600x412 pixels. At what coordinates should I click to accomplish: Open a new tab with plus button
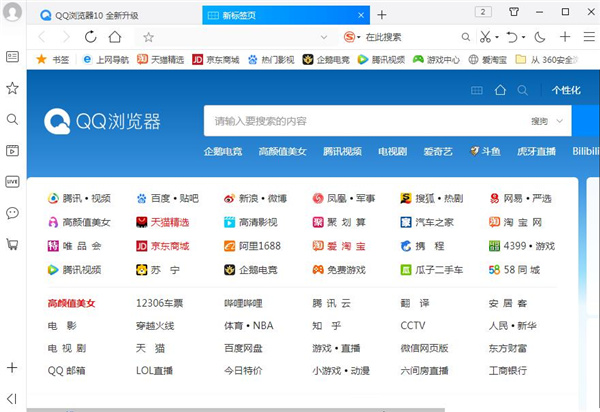click(x=382, y=15)
